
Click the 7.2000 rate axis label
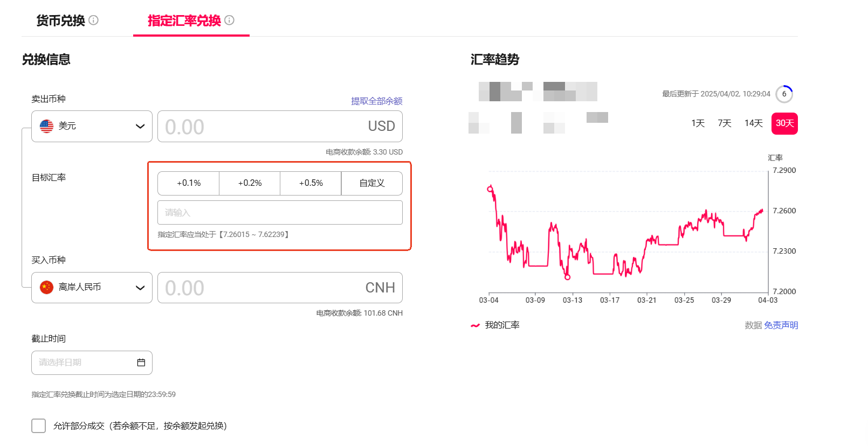784,291
